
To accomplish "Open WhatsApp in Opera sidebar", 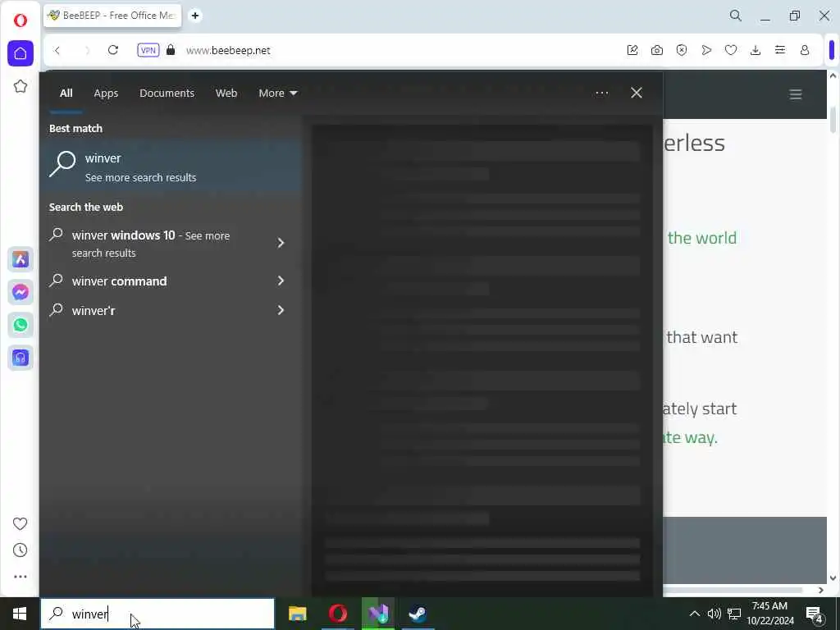I will (x=21, y=325).
